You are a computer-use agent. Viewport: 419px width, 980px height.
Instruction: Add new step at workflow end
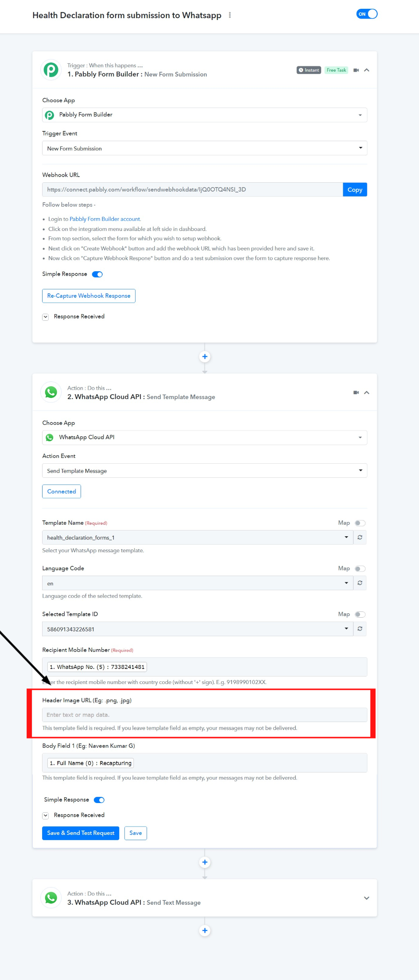tap(205, 930)
